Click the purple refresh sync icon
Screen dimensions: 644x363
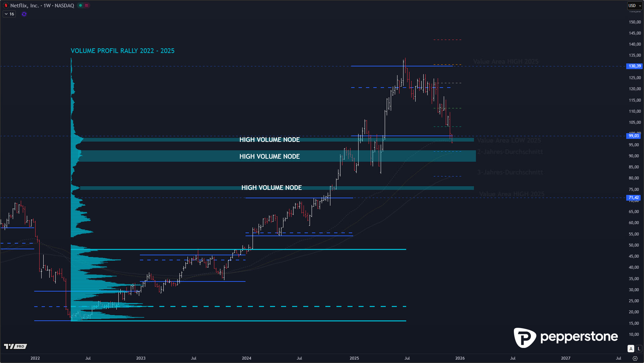click(24, 14)
